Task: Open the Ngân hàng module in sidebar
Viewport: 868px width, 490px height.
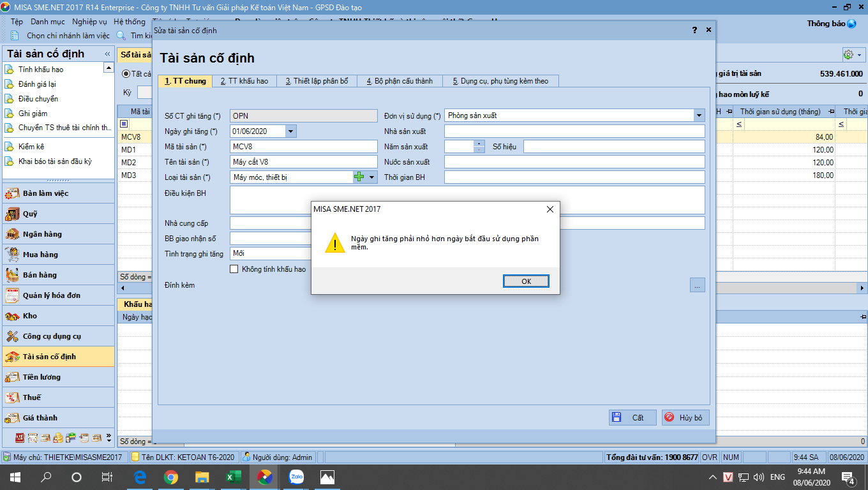Action: pos(42,234)
